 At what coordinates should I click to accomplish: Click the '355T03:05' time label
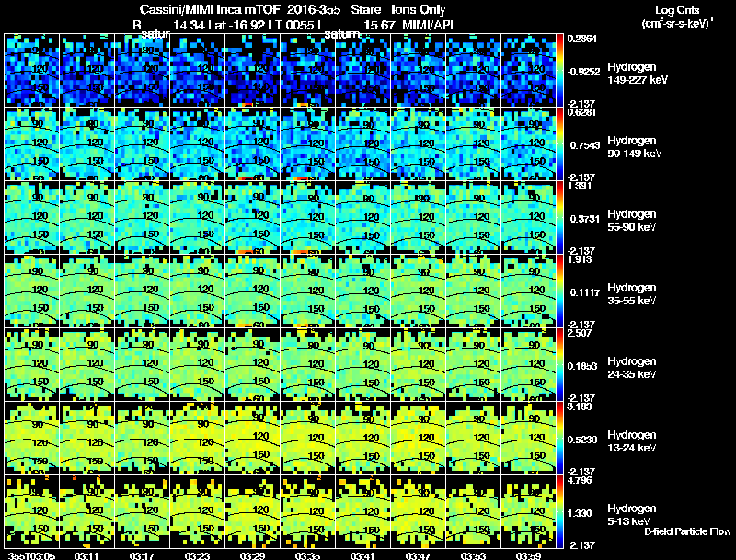coord(32,556)
